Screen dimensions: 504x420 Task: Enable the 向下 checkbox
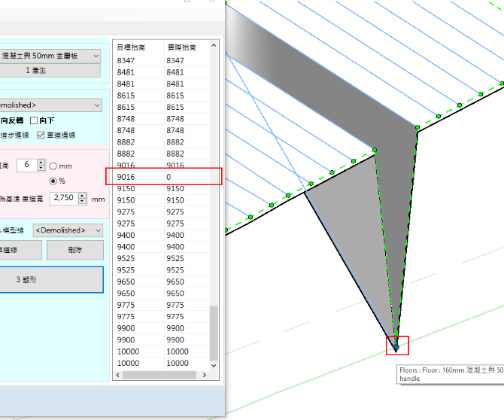(34, 120)
